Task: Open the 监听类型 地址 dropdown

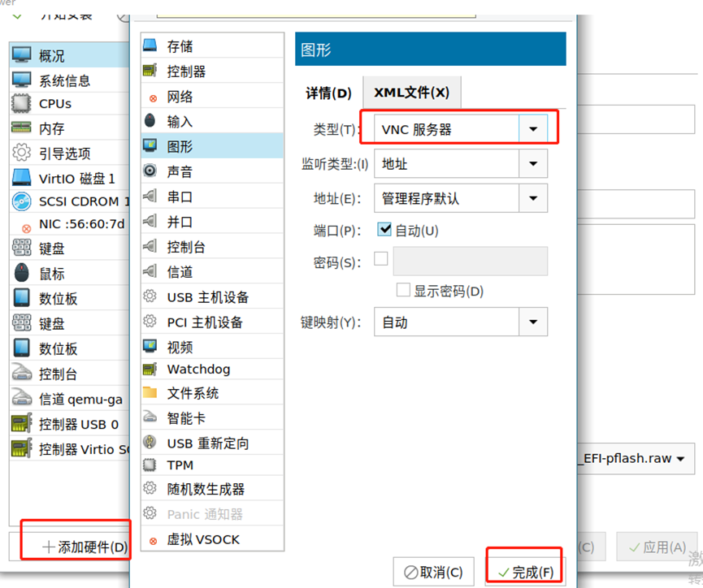Action: tap(461, 163)
